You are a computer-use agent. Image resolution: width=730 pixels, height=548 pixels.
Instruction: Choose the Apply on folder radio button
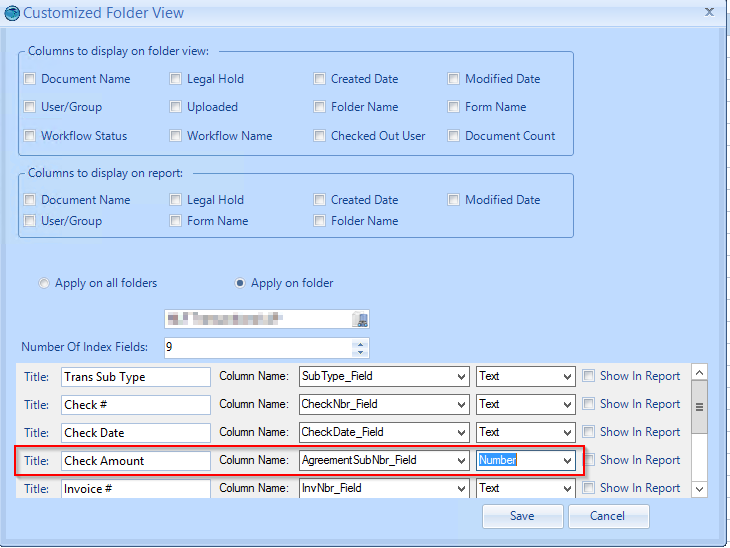pos(240,283)
